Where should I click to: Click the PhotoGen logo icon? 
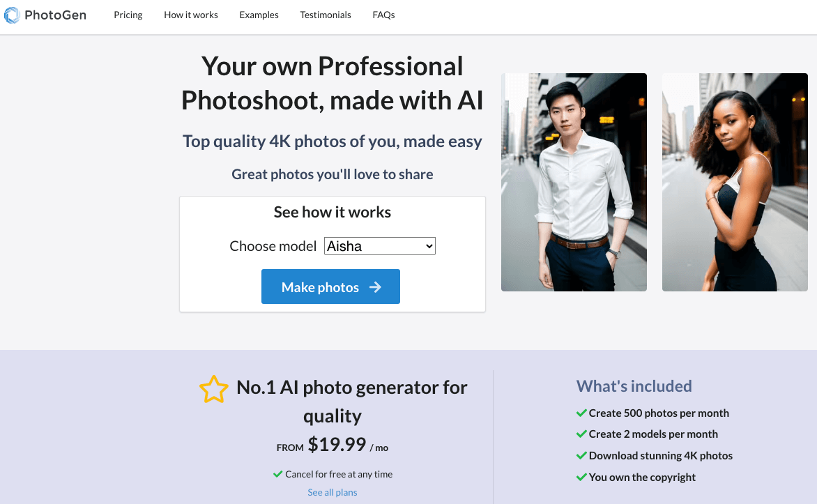11,14
